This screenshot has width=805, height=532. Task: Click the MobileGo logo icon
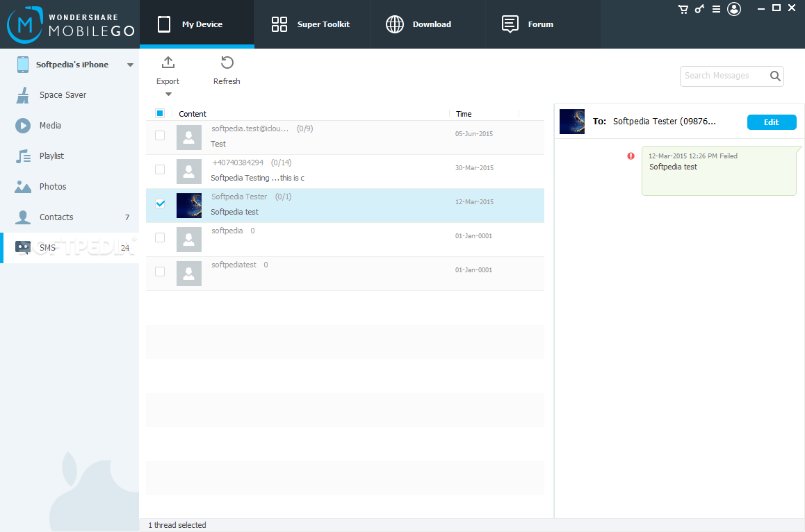pyautogui.click(x=24, y=24)
